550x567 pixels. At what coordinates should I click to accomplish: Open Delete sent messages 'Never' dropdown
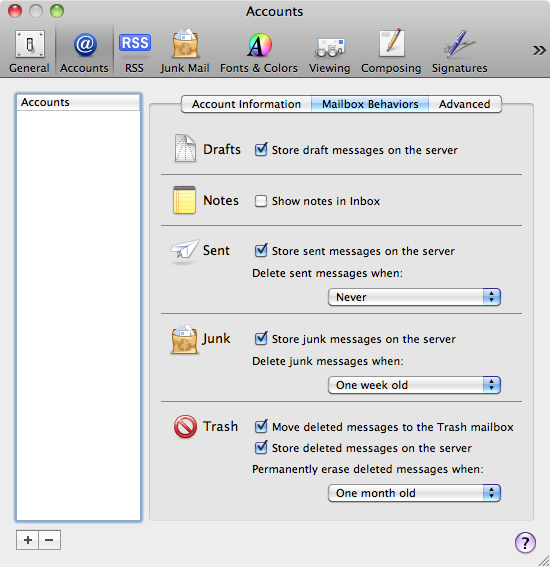[x=414, y=297]
